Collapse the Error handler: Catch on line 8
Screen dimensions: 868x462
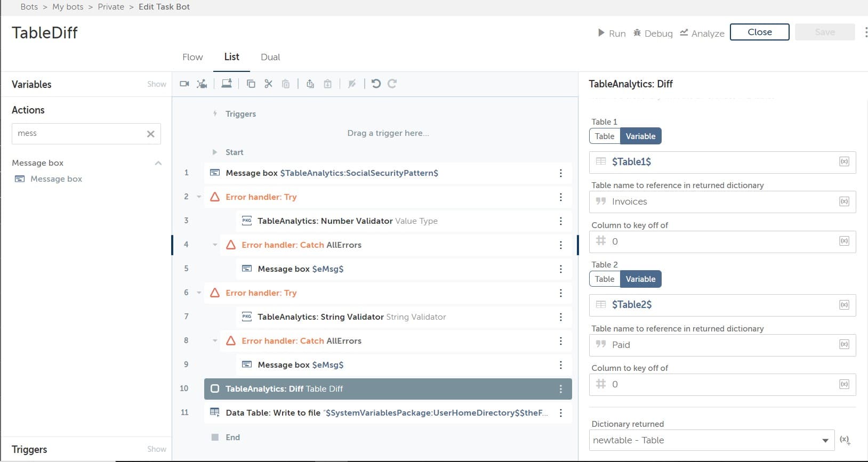coord(215,341)
